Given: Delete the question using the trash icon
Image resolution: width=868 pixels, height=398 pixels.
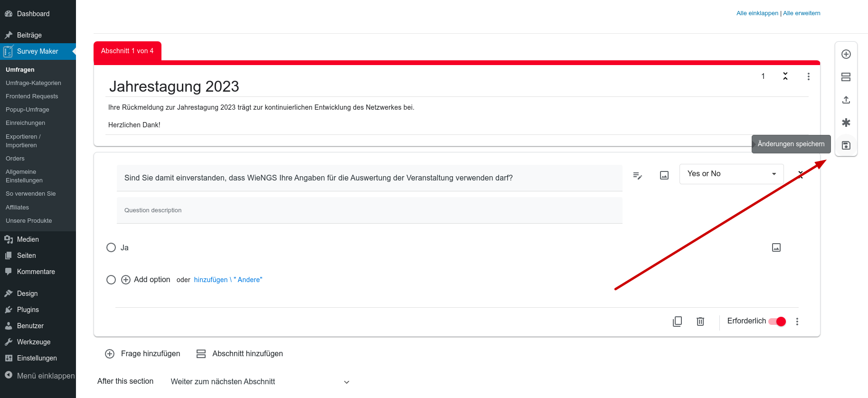Looking at the screenshot, I should point(700,322).
